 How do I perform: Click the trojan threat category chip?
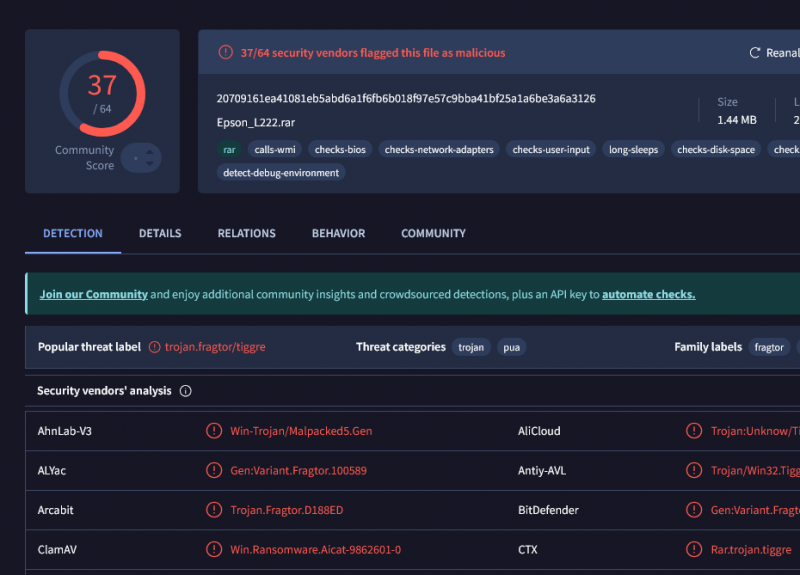coord(470,347)
